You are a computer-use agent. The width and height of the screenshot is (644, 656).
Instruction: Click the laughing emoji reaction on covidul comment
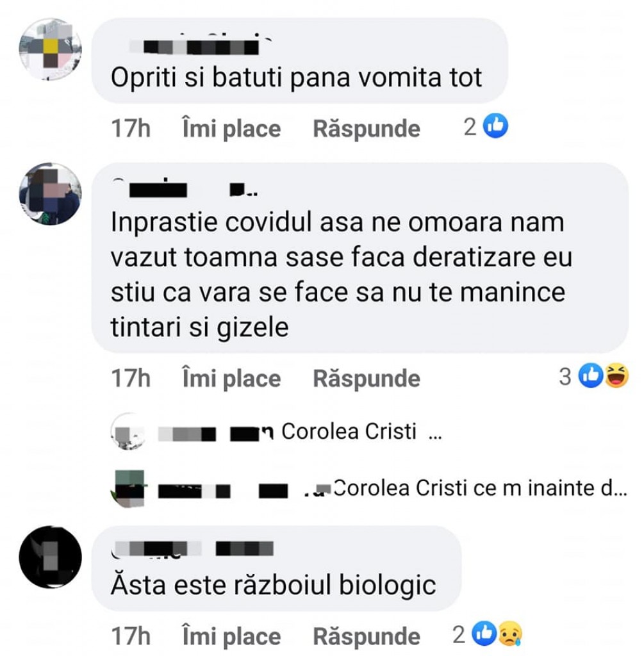coord(616,375)
